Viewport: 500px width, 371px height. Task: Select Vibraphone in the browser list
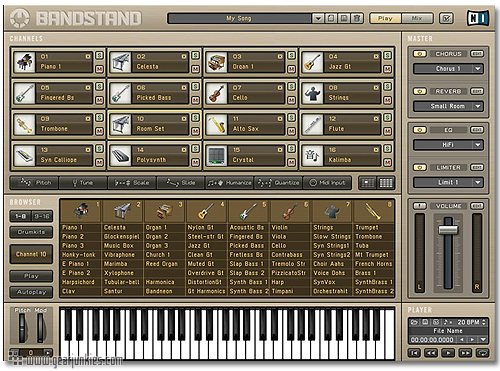[x=119, y=255]
